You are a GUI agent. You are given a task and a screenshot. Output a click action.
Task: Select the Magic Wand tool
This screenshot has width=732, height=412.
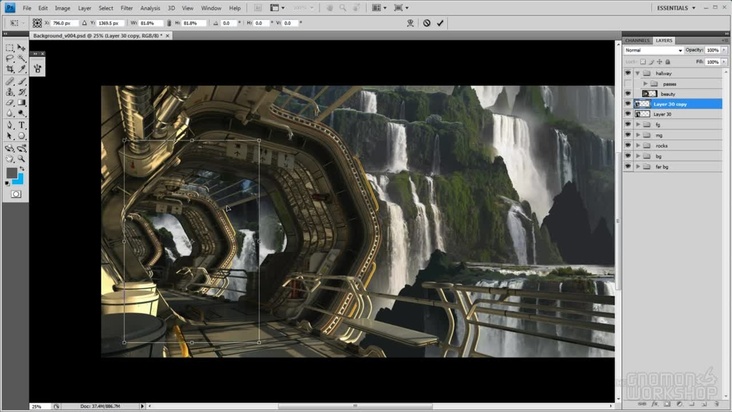21,59
